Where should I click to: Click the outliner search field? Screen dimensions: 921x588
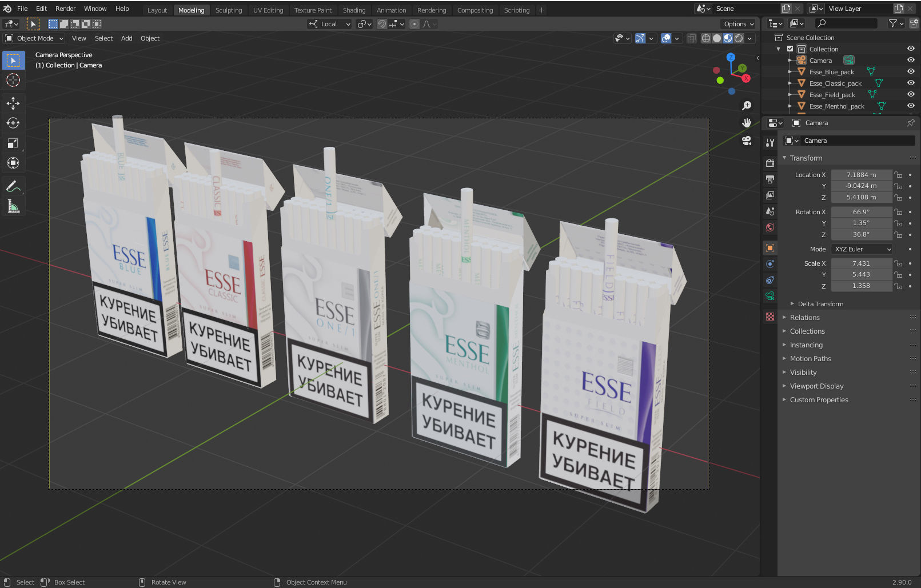[846, 23]
